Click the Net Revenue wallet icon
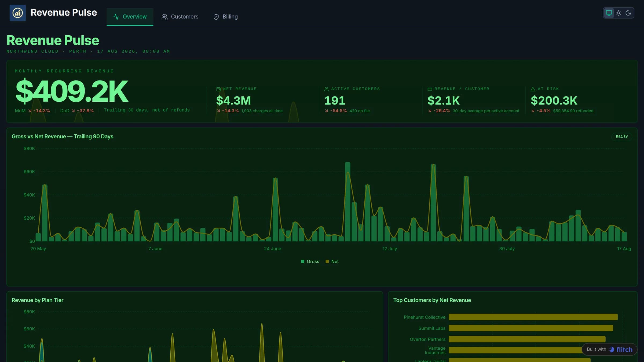Screen dimensions: 644x362 coord(218,89)
